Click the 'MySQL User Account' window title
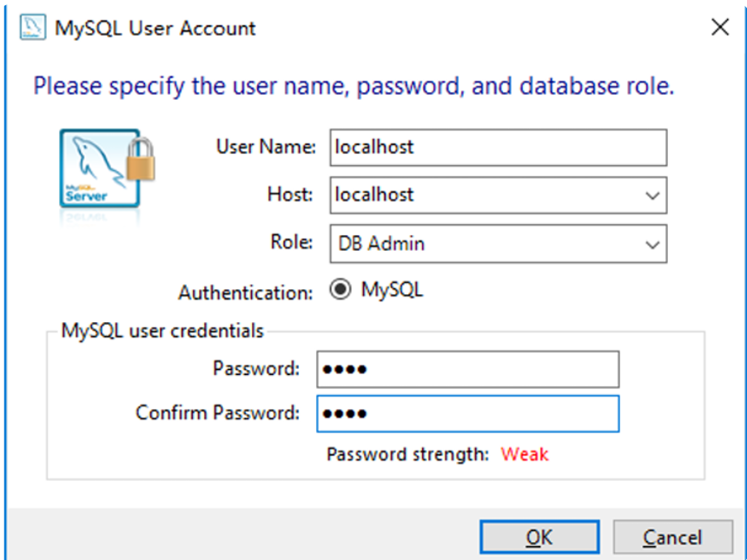This screenshot has width=747, height=560. (155, 28)
